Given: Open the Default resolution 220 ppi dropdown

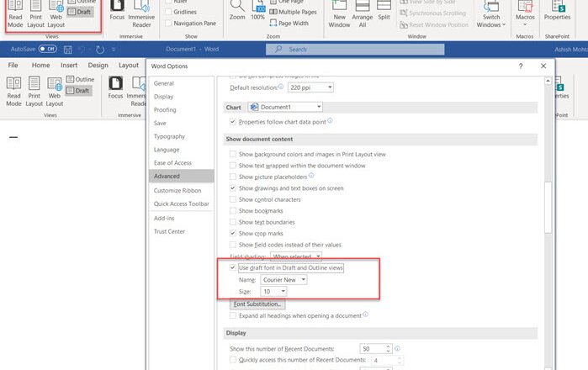Looking at the screenshot, I should point(310,87).
